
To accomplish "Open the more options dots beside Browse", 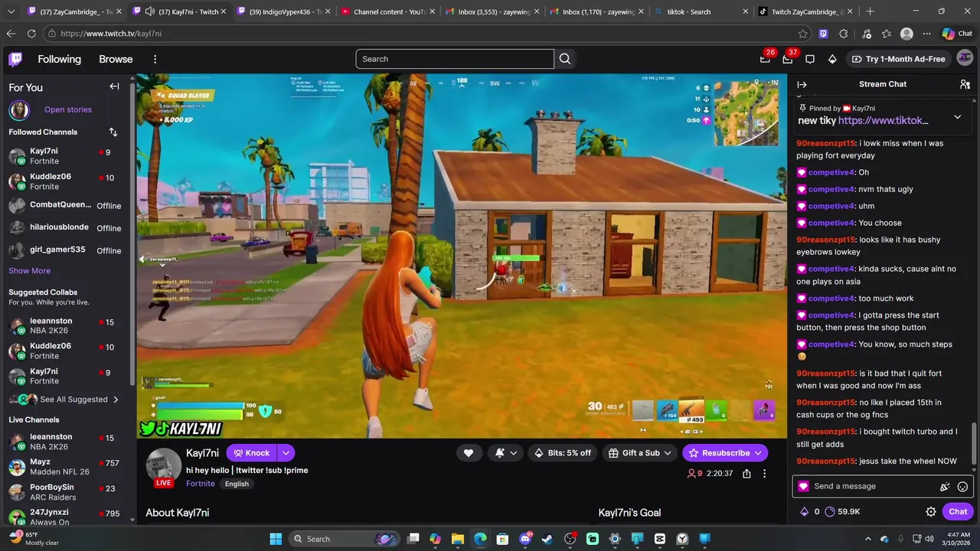I will click(155, 59).
